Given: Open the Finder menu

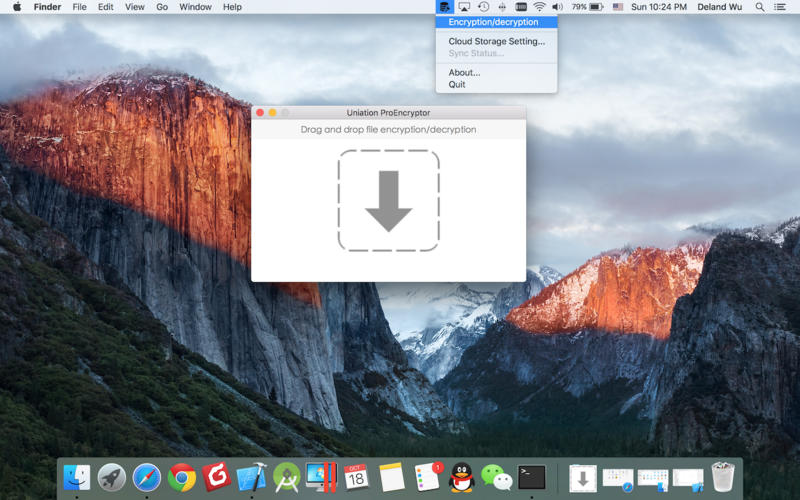Looking at the screenshot, I should [47, 7].
